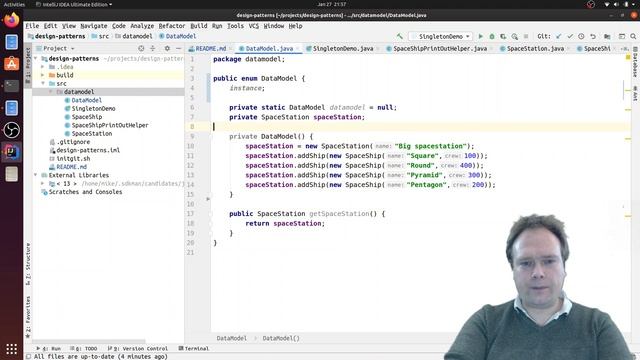
Task: Open Terminal from the Ubuntu dock
Action: pos(11,86)
